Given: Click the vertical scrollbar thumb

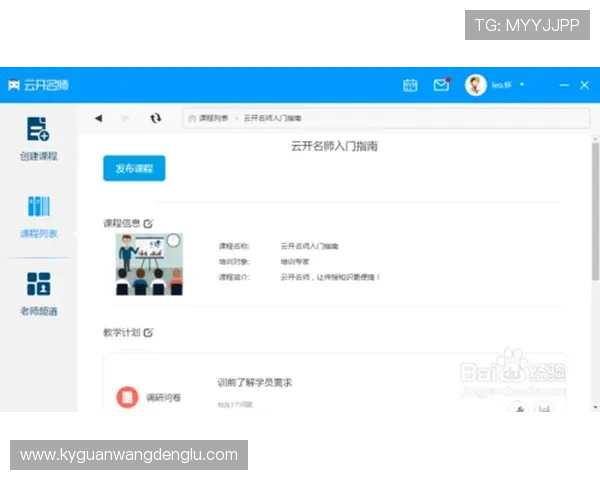Looking at the screenshot, I should (595, 212).
